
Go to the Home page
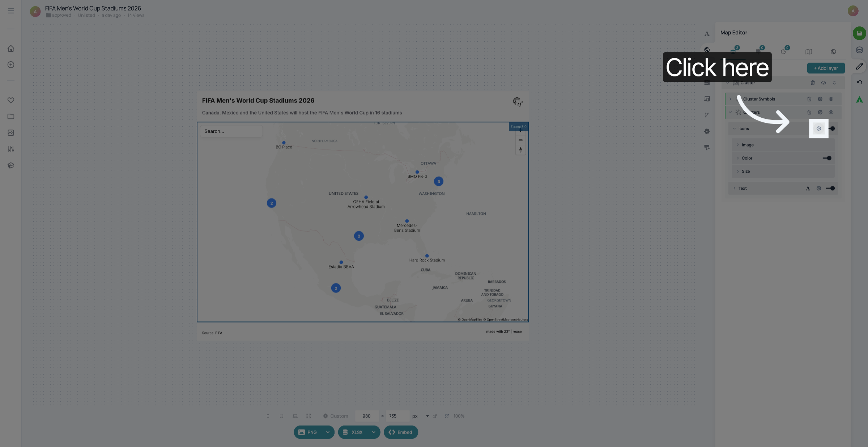click(11, 49)
